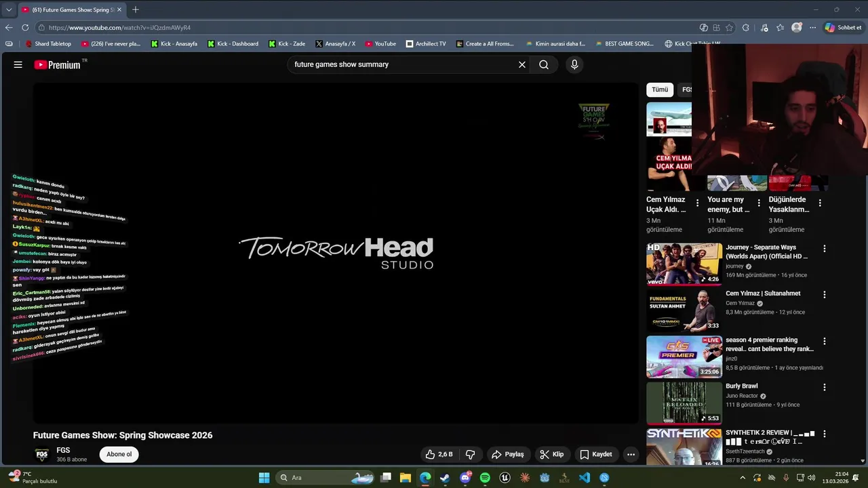This screenshot has height=488, width=868.
Task: Toggle microphone icon in system tray
Action: click(x=786, y=478)
